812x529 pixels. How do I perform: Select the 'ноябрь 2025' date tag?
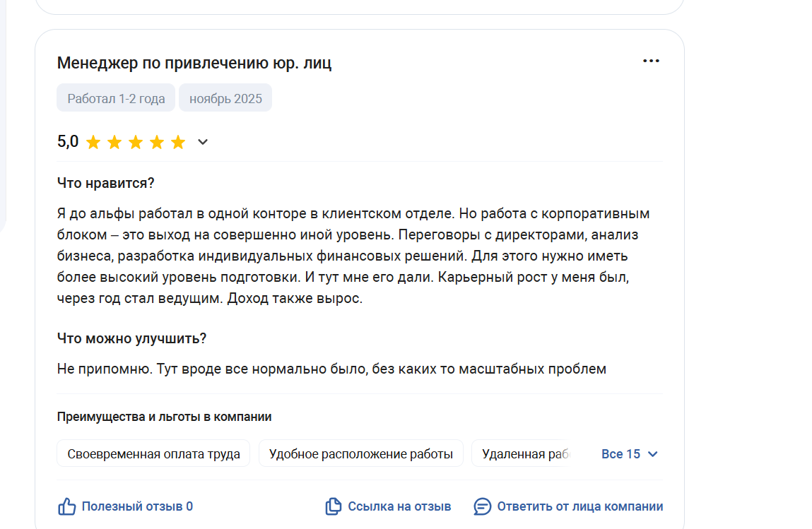click(225, 98)
